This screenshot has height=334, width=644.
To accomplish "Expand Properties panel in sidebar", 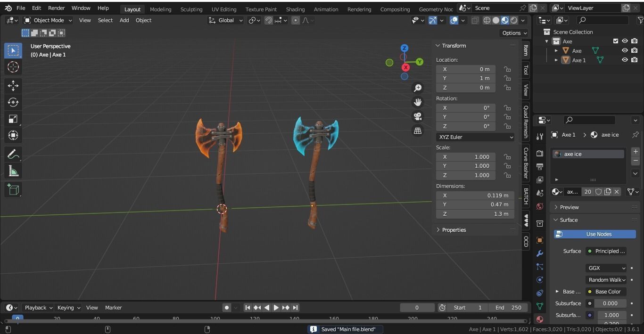I will point(454,230).
